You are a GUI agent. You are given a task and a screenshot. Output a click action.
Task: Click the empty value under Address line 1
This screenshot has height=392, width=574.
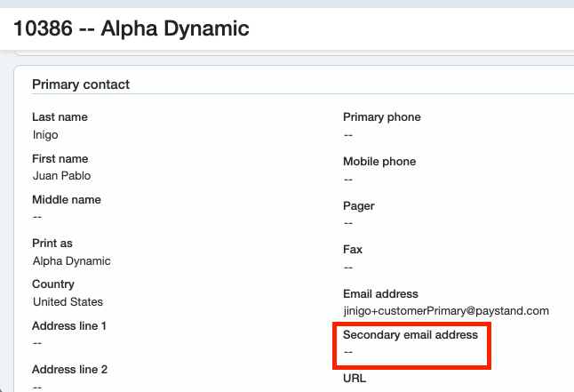[37, 343]
